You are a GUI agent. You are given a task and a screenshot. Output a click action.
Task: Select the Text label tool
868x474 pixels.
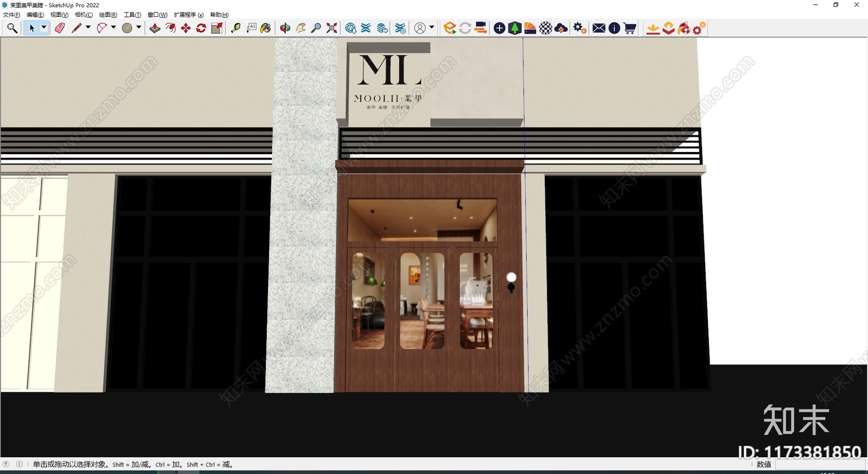pyautogui.click(x=251, y=28)
